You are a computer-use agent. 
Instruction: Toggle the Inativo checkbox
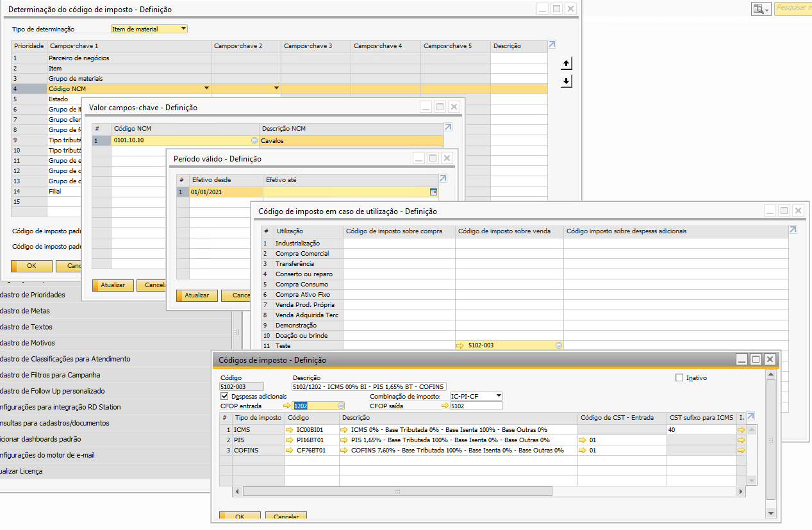pyautogui.click(x=679, y=378)
